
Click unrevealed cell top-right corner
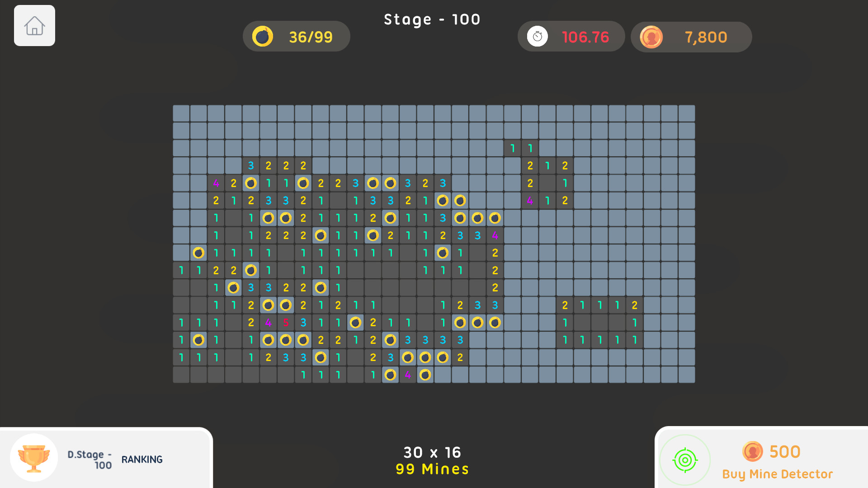pos(685,113)
